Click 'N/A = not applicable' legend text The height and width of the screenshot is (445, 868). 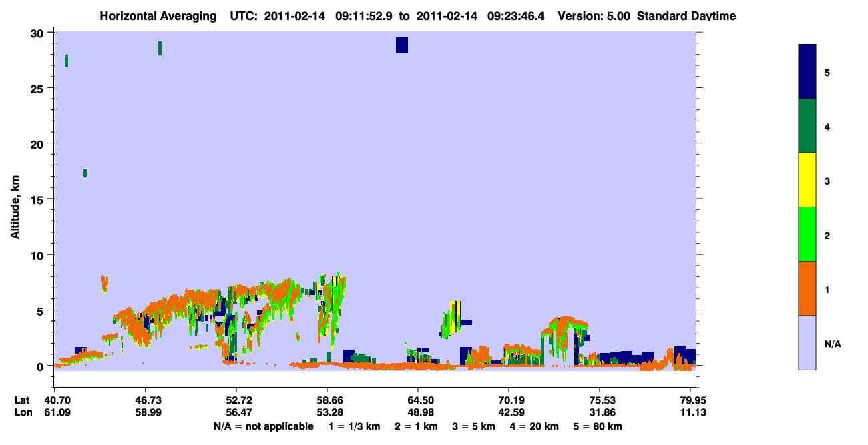pos(263,426)
